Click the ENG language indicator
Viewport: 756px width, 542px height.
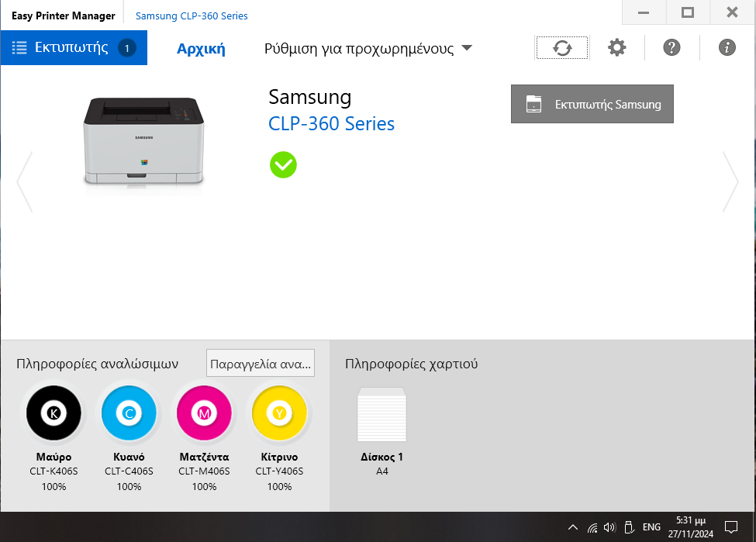coord(651,527)
